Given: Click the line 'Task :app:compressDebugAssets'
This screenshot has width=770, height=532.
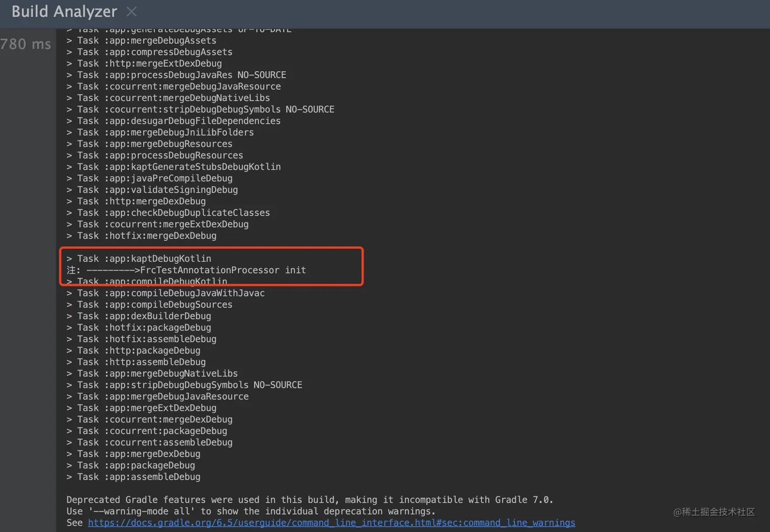Looking at the screenshot, I should tap(149, 52).
